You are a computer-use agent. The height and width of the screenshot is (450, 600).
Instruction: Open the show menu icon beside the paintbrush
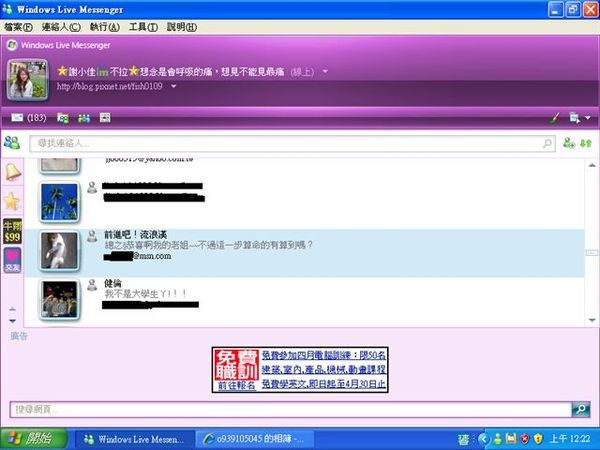pyautogui.click(x=574, y=118)
